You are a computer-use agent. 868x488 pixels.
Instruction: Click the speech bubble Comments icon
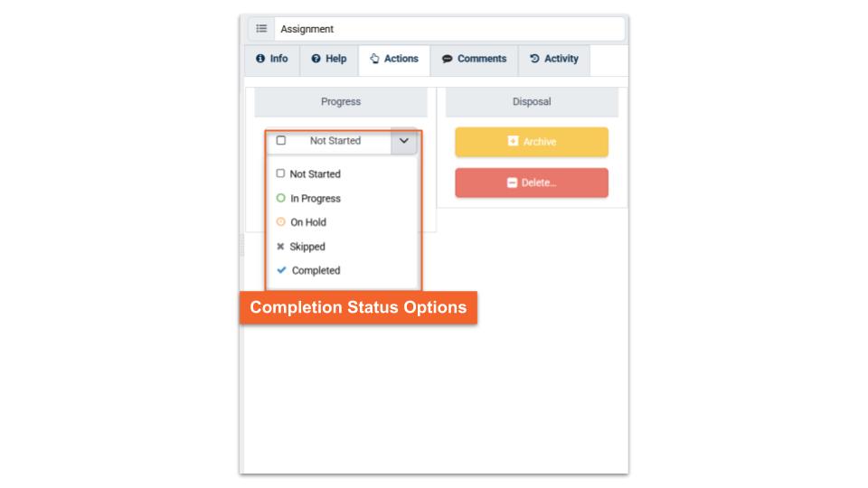tap(447, 59)
